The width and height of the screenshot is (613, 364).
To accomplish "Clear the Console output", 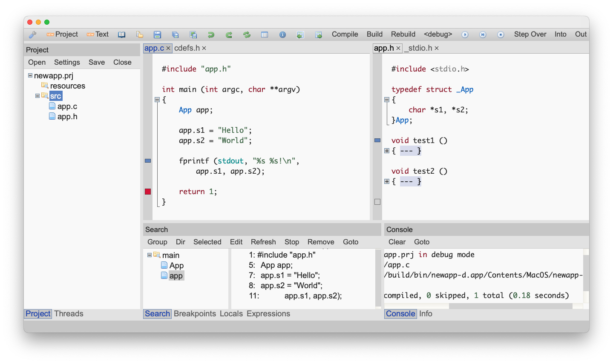I will point(397,242).
